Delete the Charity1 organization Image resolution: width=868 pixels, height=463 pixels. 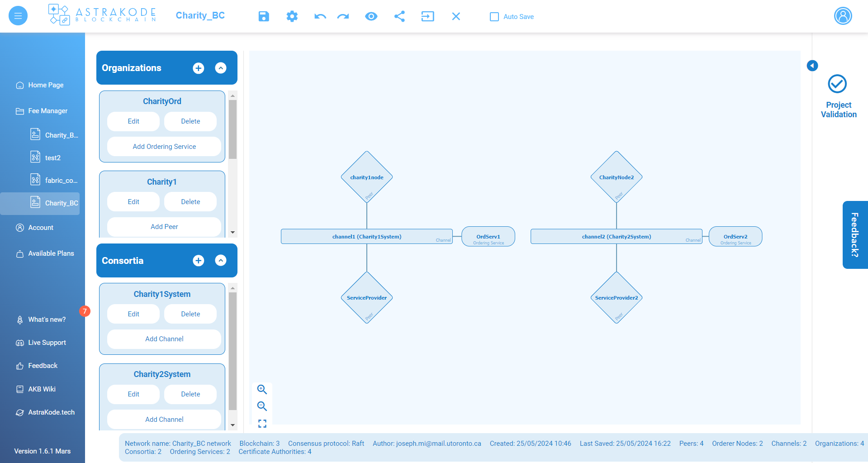[x=190, y=202]
